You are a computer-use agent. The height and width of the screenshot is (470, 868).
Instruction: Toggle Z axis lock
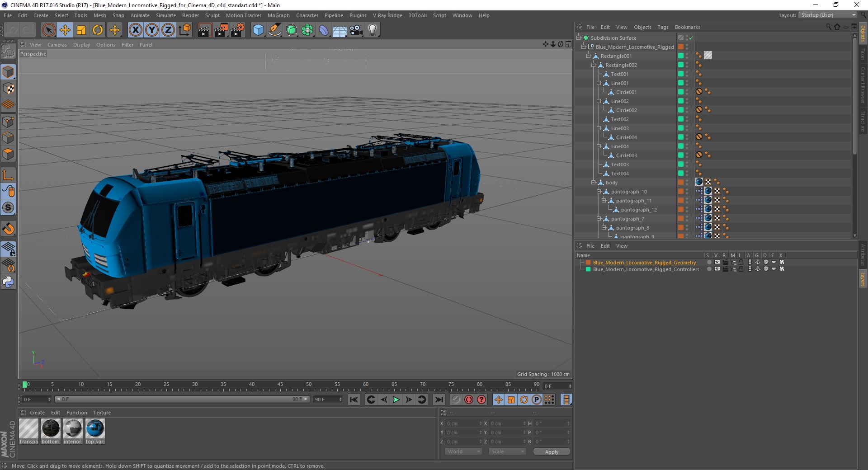coord(168,30)
